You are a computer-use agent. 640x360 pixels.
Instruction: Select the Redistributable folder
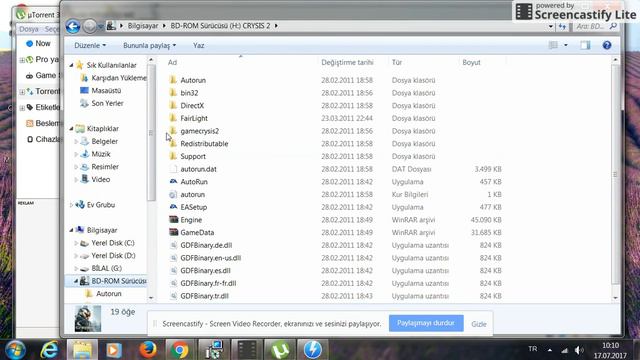click(x=204, y=144)
